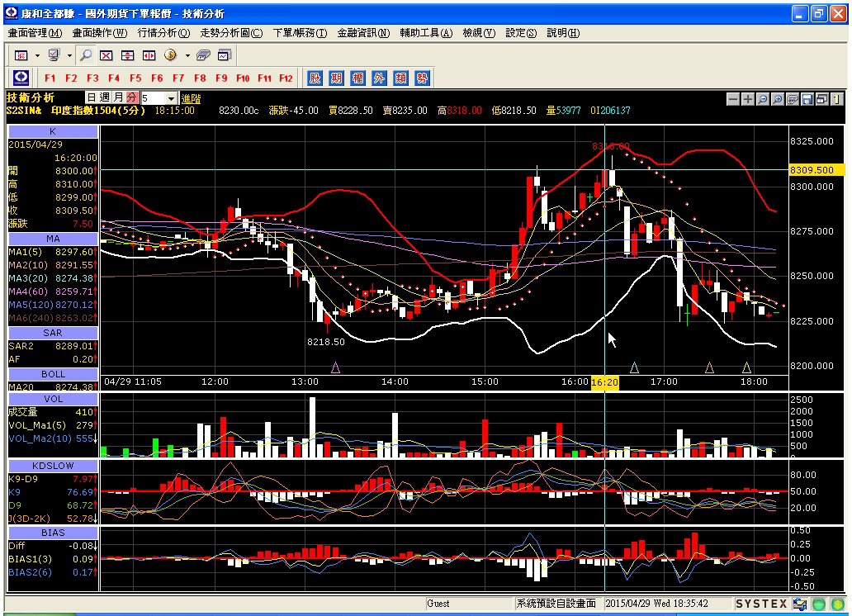852x616 pixels.
Task: Click the blue 股 (stocks) icon
Action: point(315,78)
